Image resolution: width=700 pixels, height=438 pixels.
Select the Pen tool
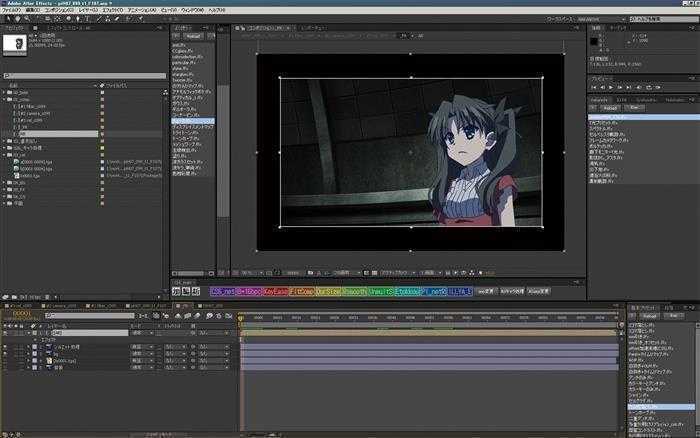point(78,19)
